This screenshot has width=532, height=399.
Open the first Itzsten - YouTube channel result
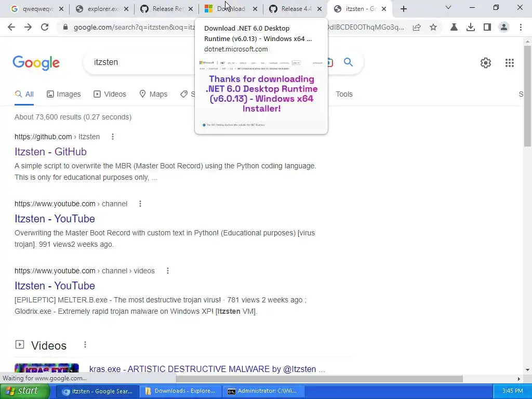click(55, 219)
